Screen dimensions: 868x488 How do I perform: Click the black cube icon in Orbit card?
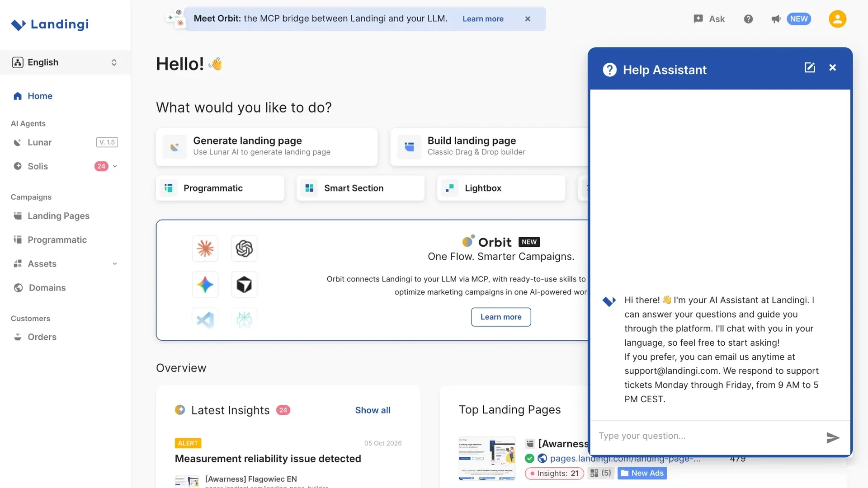(244, 285)
